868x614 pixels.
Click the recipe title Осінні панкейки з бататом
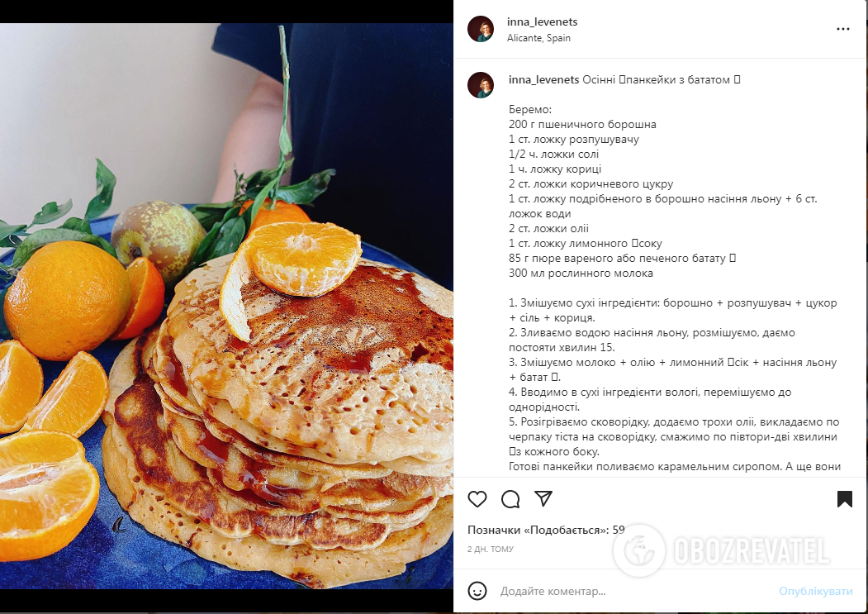662,79
